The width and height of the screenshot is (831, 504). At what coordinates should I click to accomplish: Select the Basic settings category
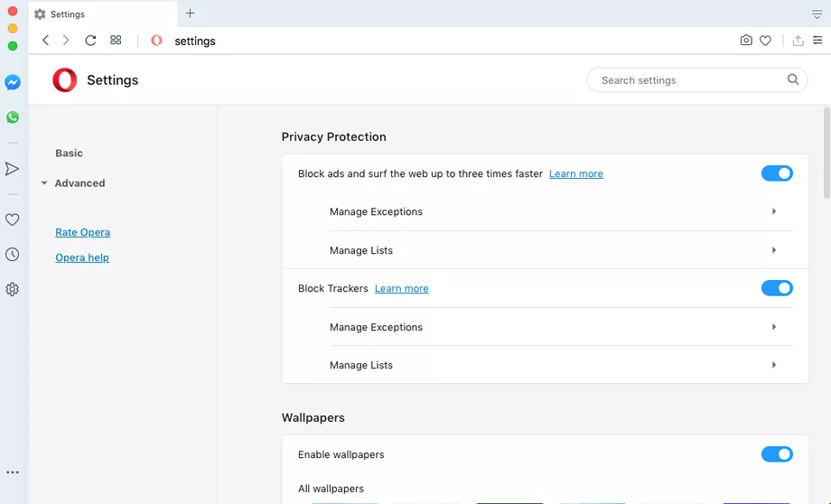(x=69, y=154)
